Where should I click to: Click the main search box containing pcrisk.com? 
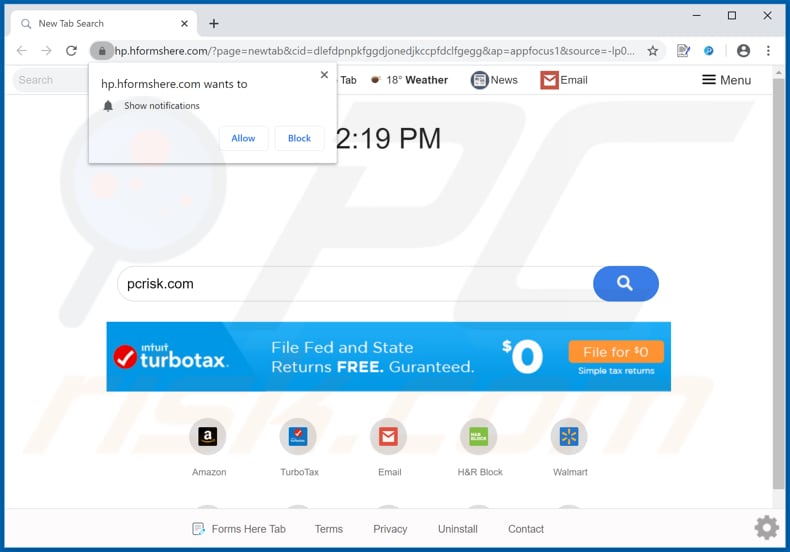point(356,284)
